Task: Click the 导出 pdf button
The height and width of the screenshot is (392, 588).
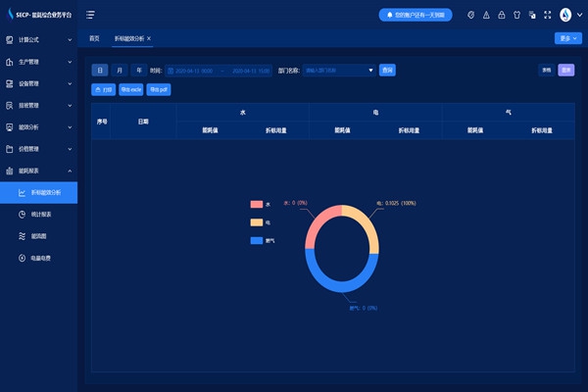Action: tap(159, 89)
